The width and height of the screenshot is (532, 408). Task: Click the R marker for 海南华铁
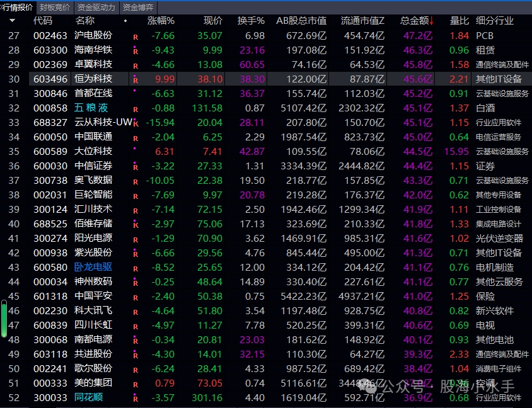tap(136, 52)
